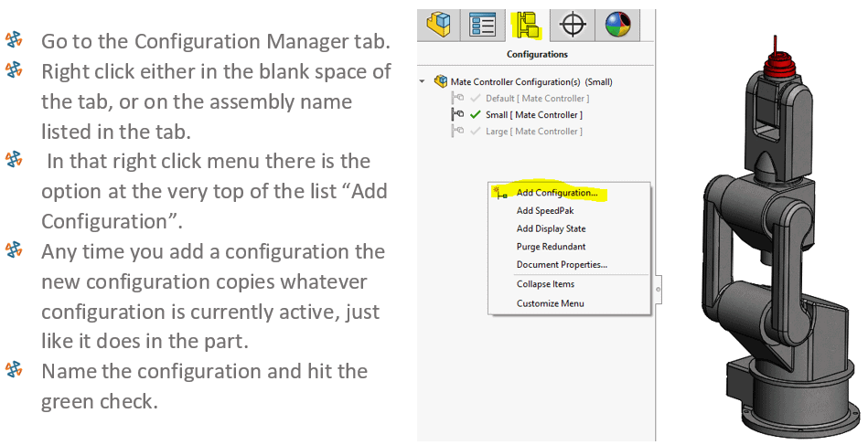Activate the Default [Mate Controller] configuration

click(536, 99)
